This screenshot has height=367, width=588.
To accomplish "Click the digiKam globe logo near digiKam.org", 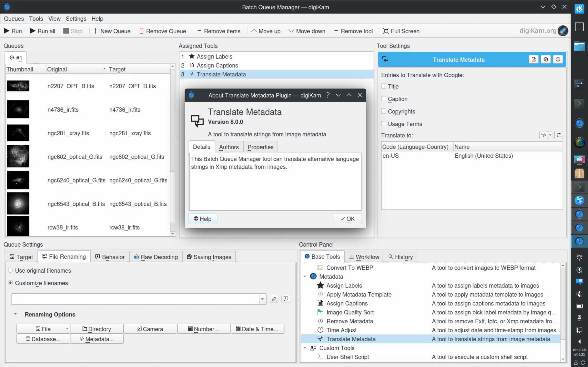I will point(563,31).
